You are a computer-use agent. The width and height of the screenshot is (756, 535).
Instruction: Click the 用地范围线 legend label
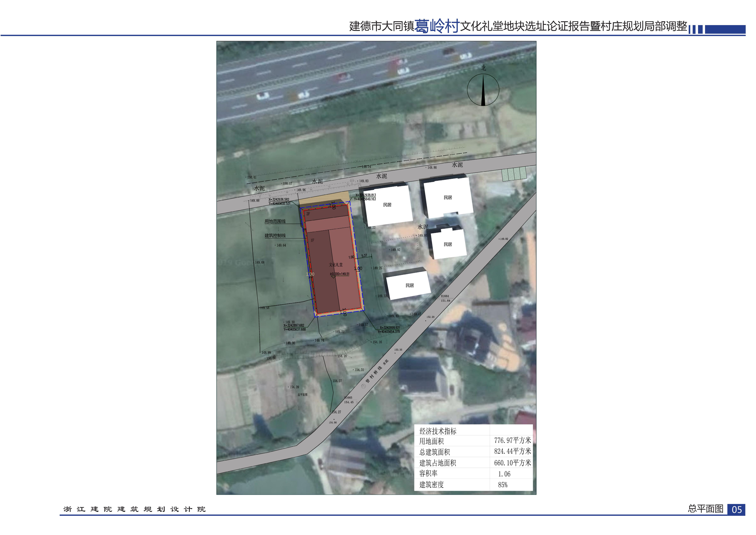coord(275,221)
